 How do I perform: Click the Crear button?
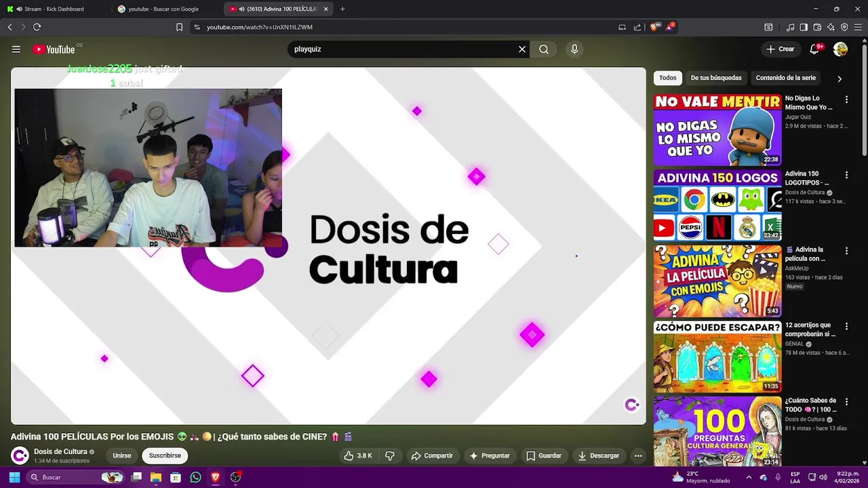coord(781,49)
